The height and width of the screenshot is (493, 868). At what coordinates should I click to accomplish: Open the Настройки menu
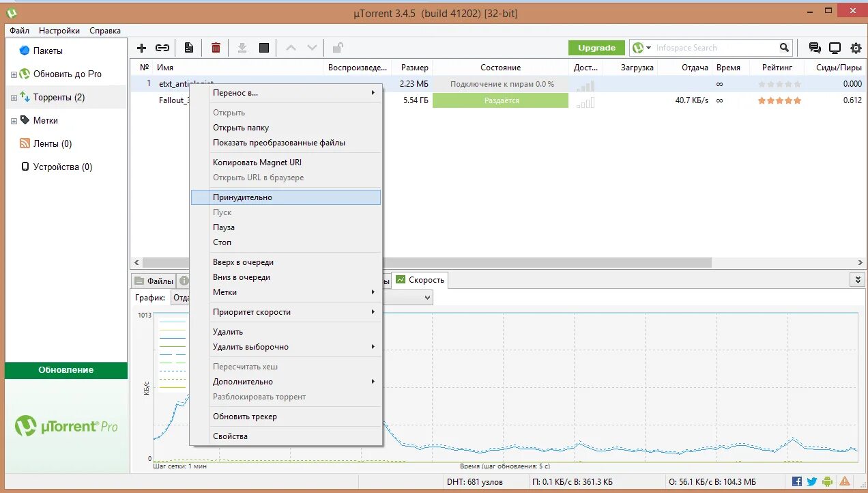59,31
